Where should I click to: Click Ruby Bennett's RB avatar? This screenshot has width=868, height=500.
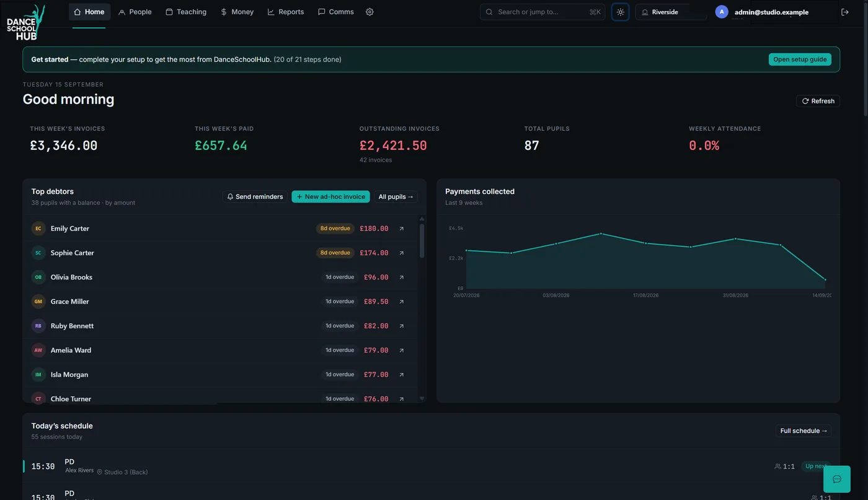tap(38, 326)
